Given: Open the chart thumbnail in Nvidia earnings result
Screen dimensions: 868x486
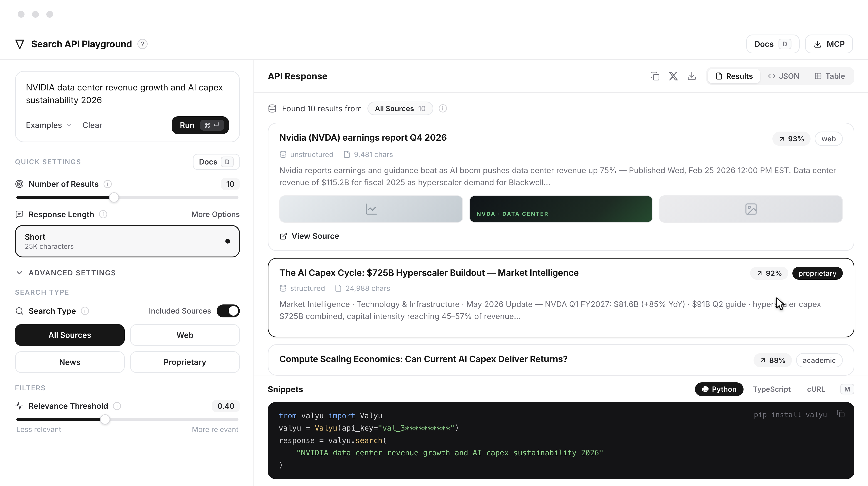Looking at the screenshot, I should [371, 209].
